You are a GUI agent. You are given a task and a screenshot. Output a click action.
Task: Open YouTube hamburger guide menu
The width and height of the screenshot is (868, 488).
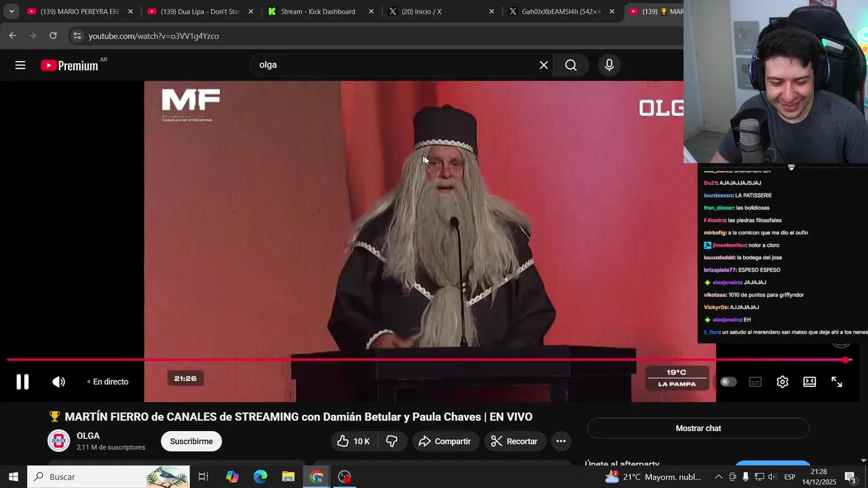click(20, 65)
